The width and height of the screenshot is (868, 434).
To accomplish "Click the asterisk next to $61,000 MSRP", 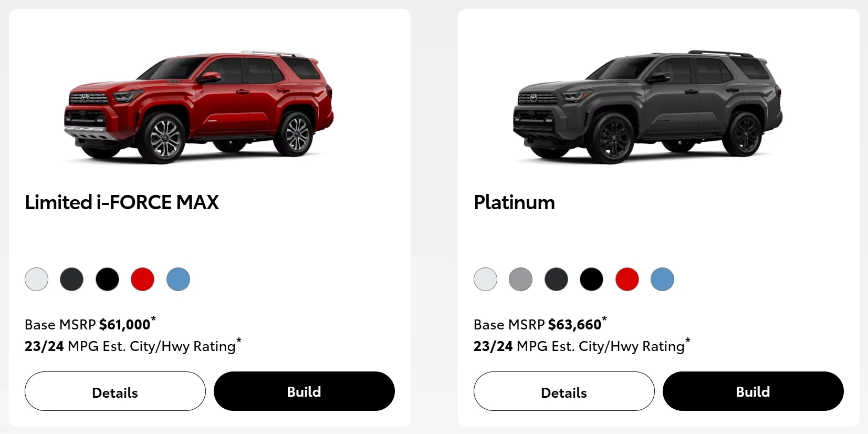I will tap(153, 318).
